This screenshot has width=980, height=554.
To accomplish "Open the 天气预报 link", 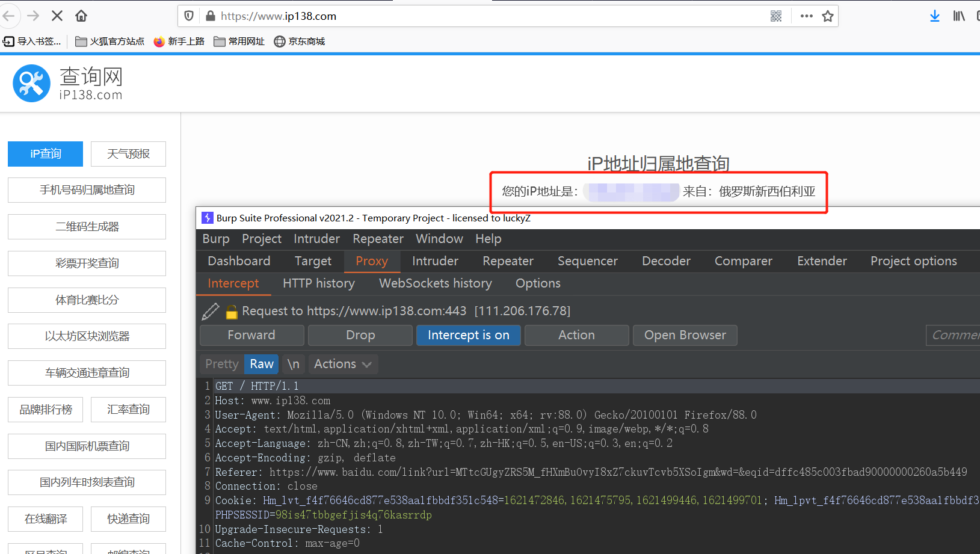I will tap(128, 154).
